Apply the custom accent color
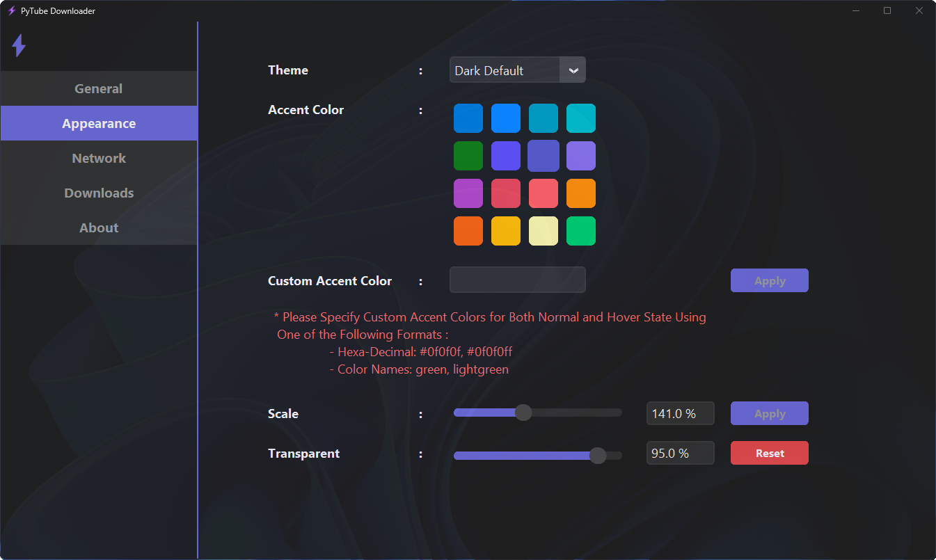This screenshot has height=560, width=936. click(770, 280)
